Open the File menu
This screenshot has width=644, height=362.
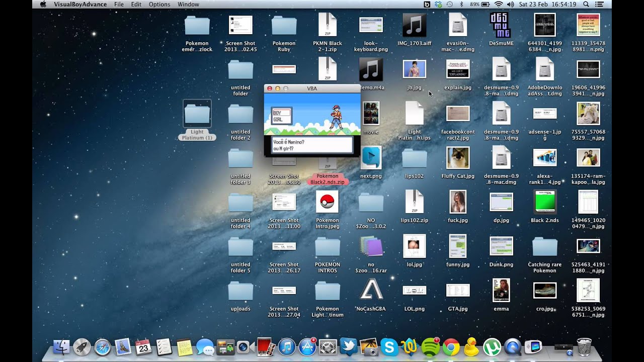(119, 4)
